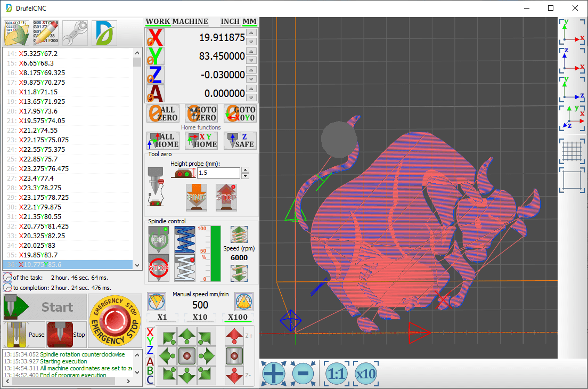The height and width of the screenshot is (389, 588).
Task: Zoom in the toolpath view
Action: (273, 374)
